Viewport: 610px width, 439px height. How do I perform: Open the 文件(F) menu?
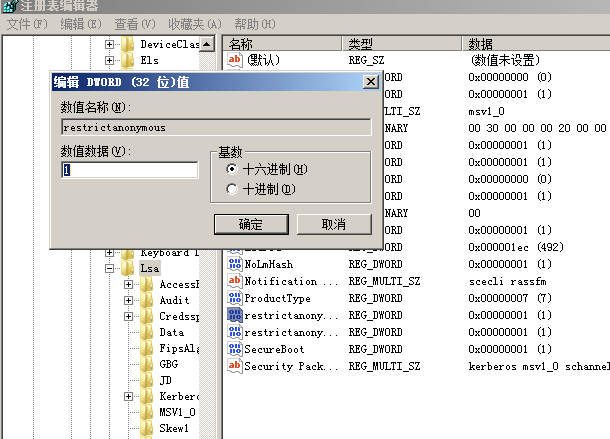point(27,24)
